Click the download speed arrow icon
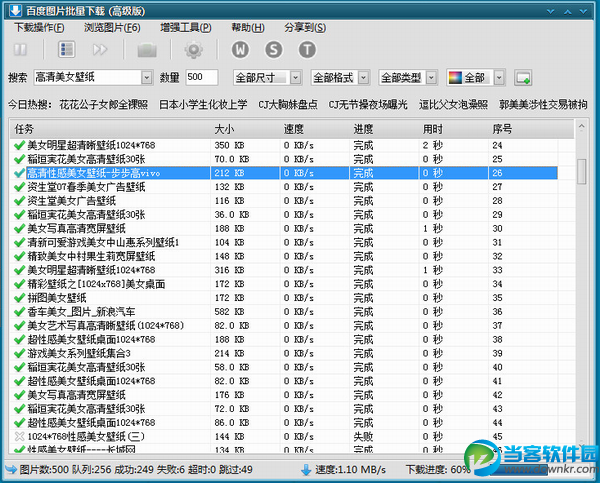This screenshot has width=600, height=483. 306,470
